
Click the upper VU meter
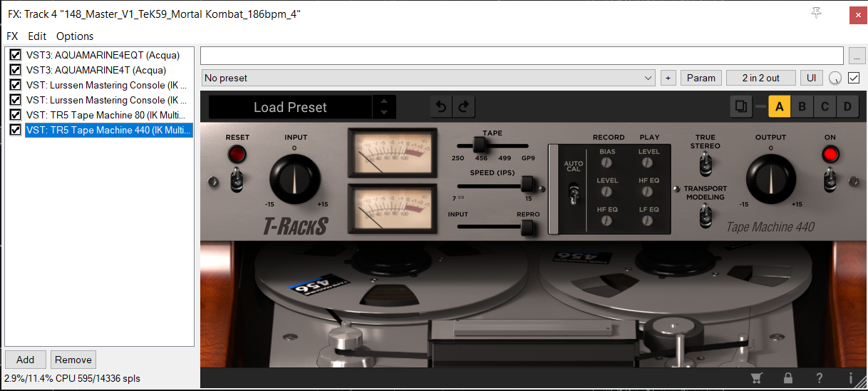(x=392, y=153)
